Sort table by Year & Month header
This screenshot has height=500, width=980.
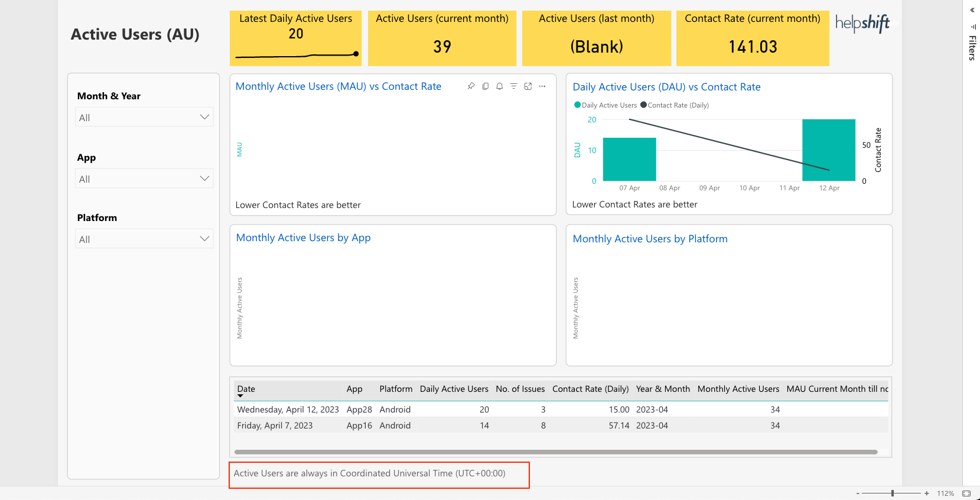[663, 389]
